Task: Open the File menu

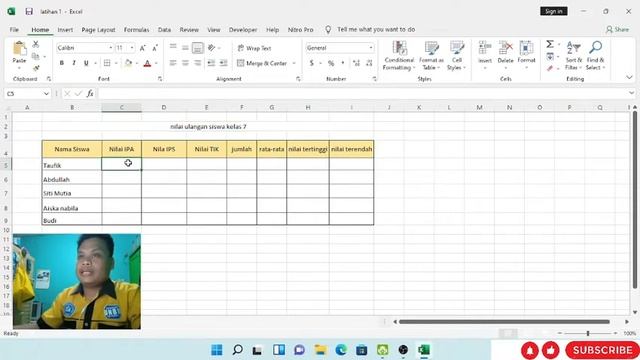Action: click(x=14, y=30)
